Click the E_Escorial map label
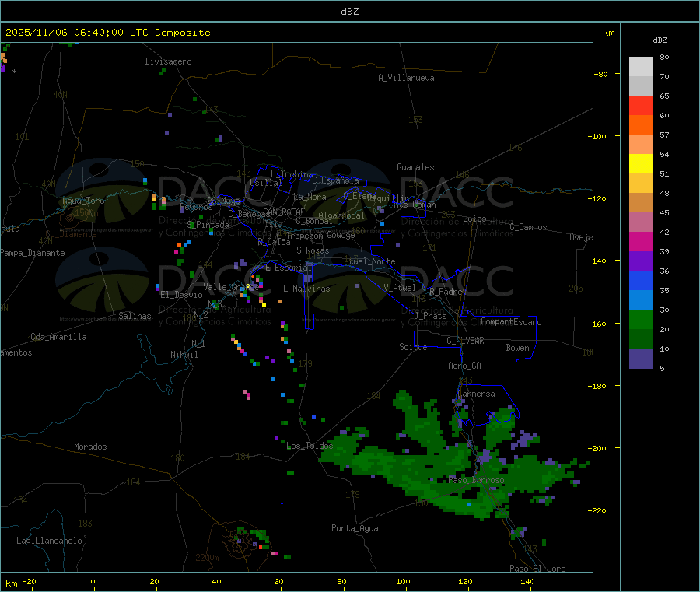The height and width of the screenshot is (592, 700). [288, 268]
